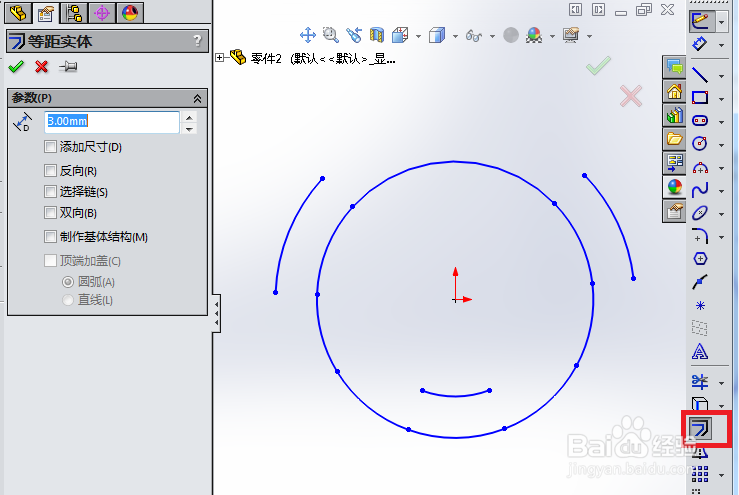Toggle the Section View tool
The image size is (739, 495).
tap(377, 35)
